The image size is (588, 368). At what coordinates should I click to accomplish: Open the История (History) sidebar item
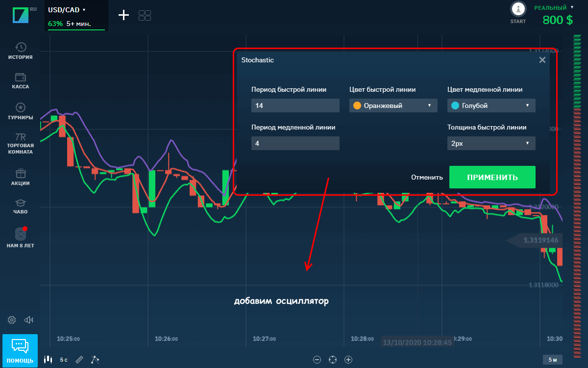pyautogui.click(x=21, y=51)
